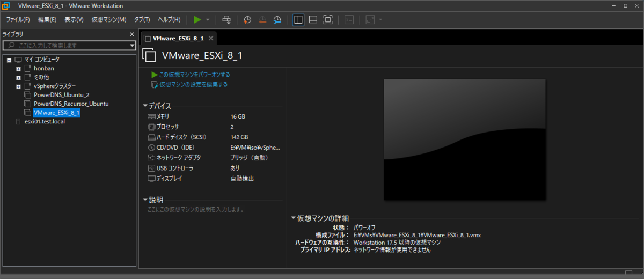Collapse the 説明 section
Viewport: 644px width, 279px height.
point(145,200)
